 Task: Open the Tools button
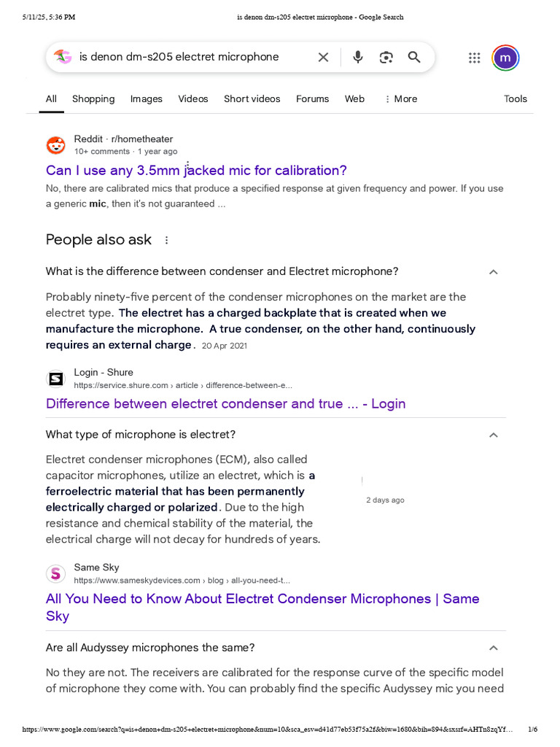515,98
